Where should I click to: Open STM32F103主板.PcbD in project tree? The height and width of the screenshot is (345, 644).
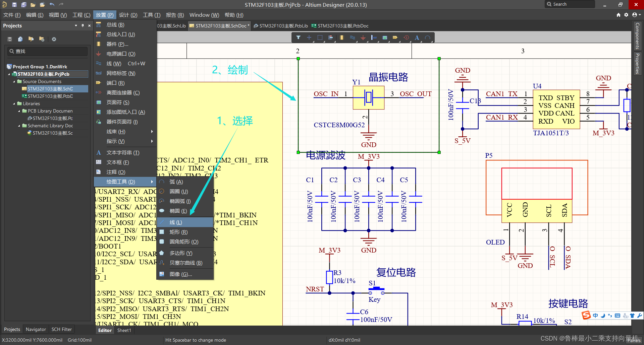coord(50,96)
